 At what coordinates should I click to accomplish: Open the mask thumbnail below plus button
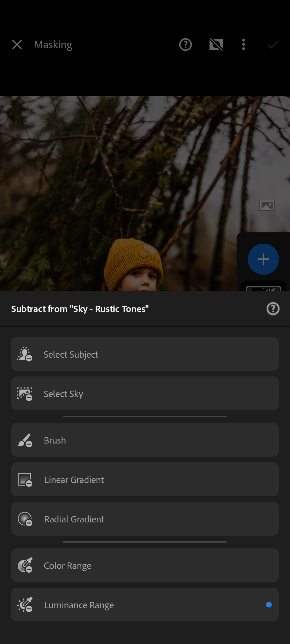click(263, 288)
